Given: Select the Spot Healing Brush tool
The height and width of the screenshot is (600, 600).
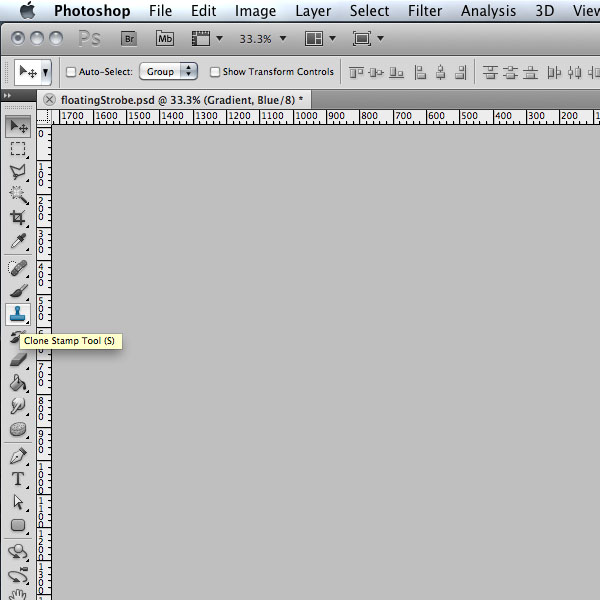Looking at the screenshot, I should (x=18, y=268).
